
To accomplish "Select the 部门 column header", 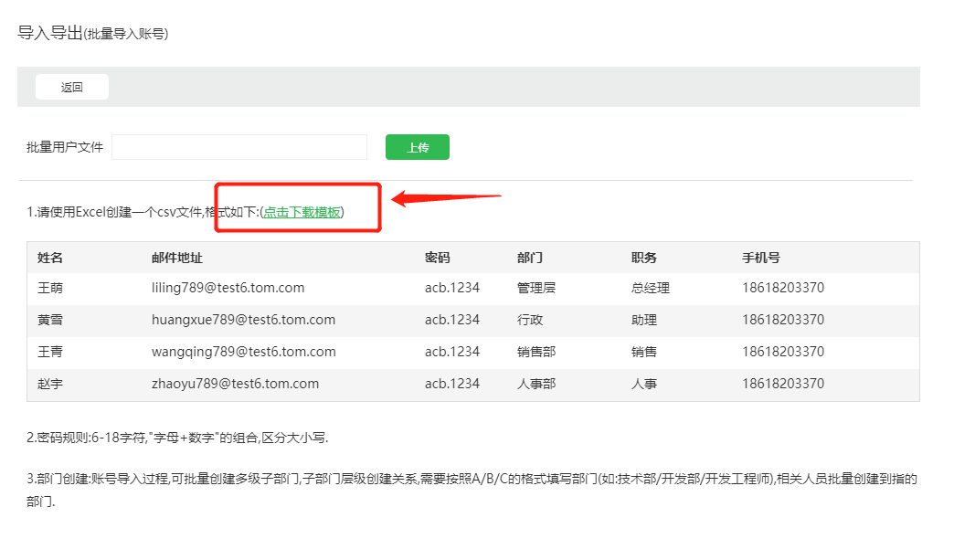I will 530,258.
